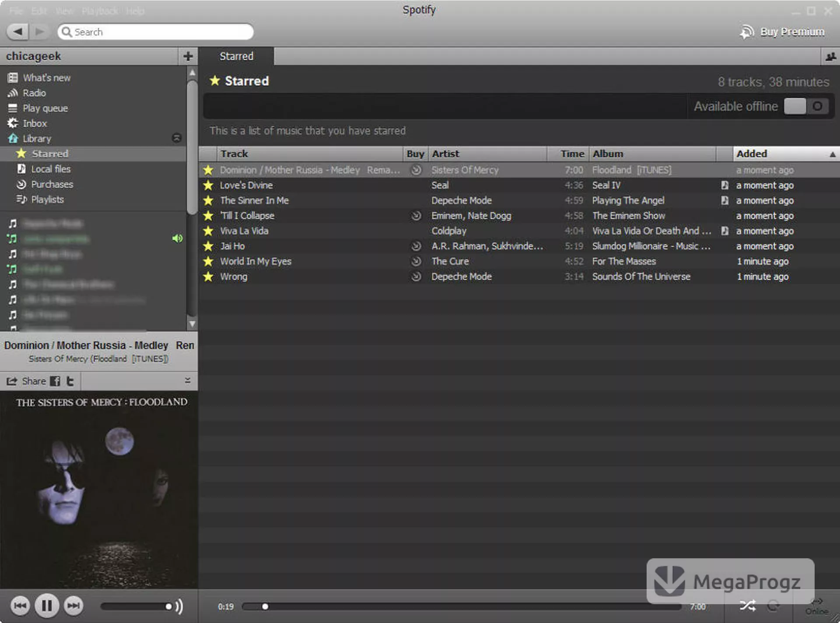Click the buy icon for Wrong

tap(416, 277)
